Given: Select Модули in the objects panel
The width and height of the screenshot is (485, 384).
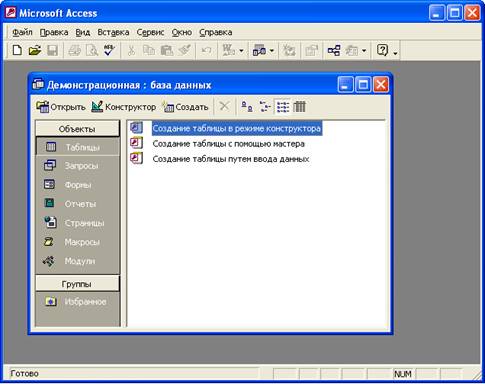Looking at the screenshot, I should tap(77, 261).
